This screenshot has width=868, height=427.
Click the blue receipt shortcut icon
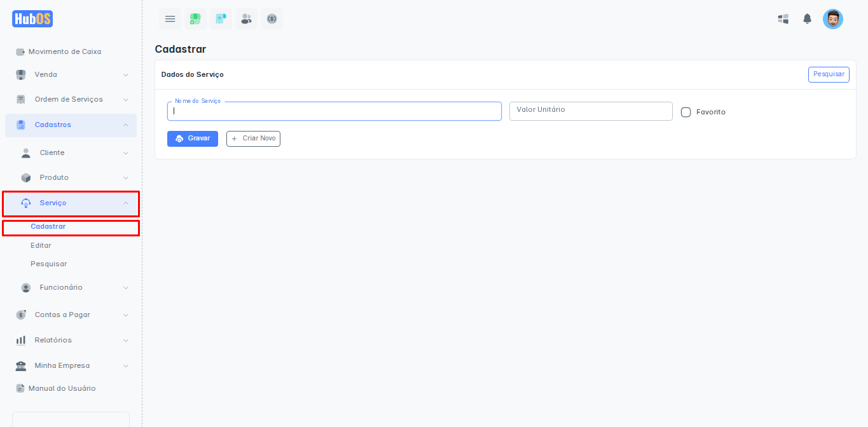[x=221, y=19]
